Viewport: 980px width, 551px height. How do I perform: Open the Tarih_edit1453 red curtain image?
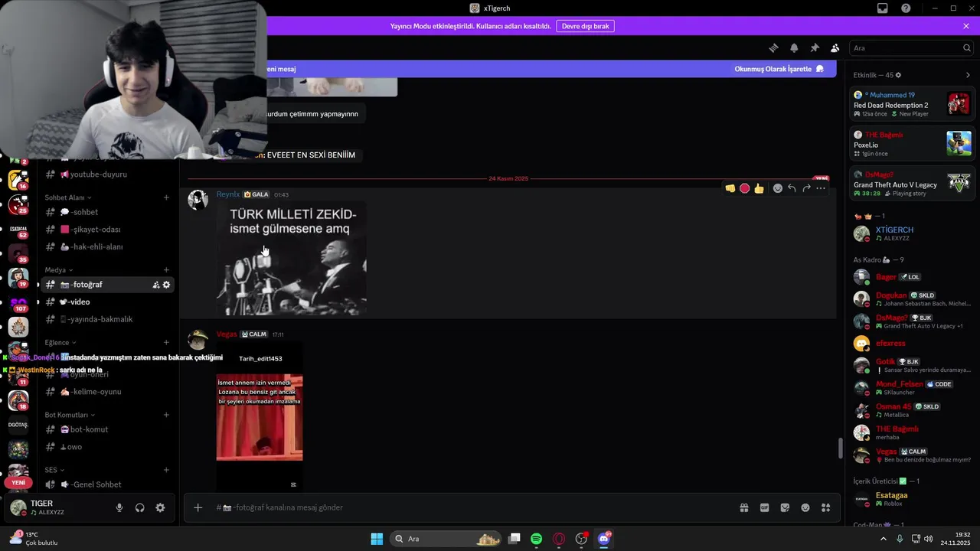(x=260, y=417)
